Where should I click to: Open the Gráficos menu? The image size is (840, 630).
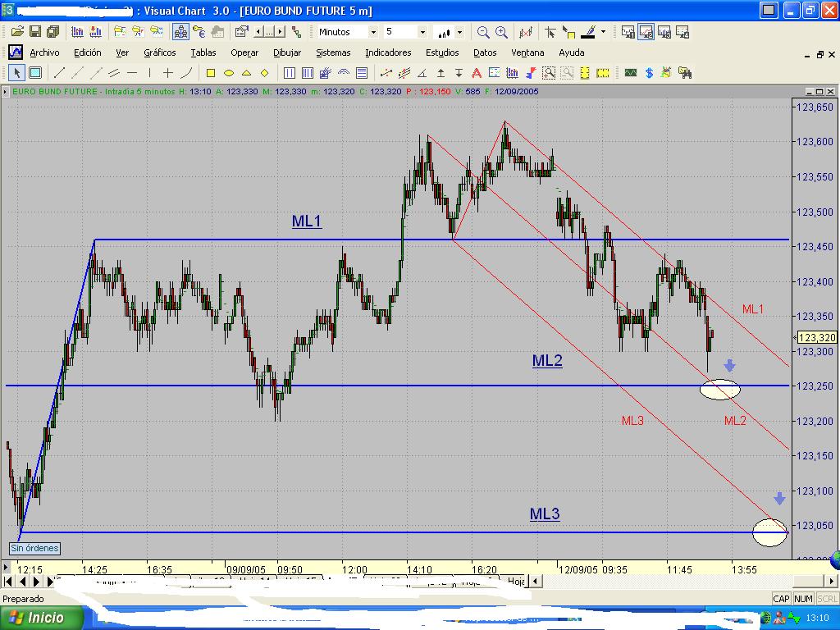coord(160,52)
